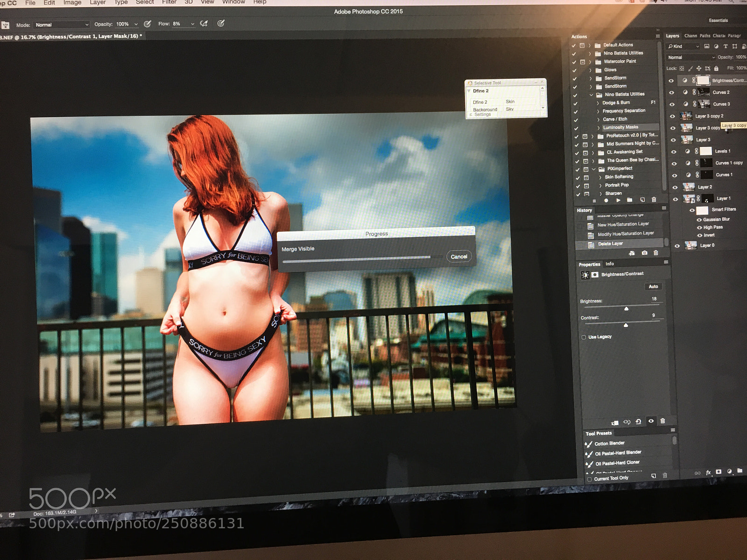Image resolution: width=747 pixels, height=560 pixels.
Task: Open the layer Kind filter dropdown
Action: tap(684, 46)
